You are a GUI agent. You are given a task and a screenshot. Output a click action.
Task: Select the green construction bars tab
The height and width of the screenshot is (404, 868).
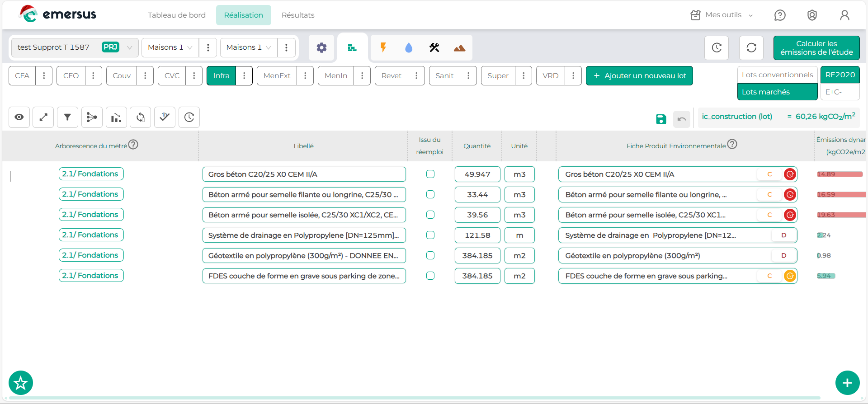pyautogui.click(x=352, y=47)
